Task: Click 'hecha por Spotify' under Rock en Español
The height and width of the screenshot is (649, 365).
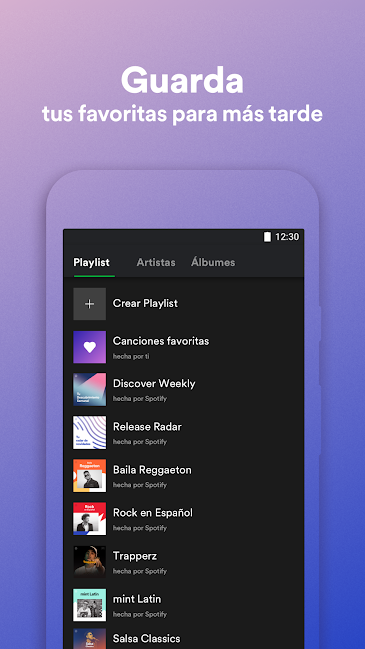Action: coord(140,528)
